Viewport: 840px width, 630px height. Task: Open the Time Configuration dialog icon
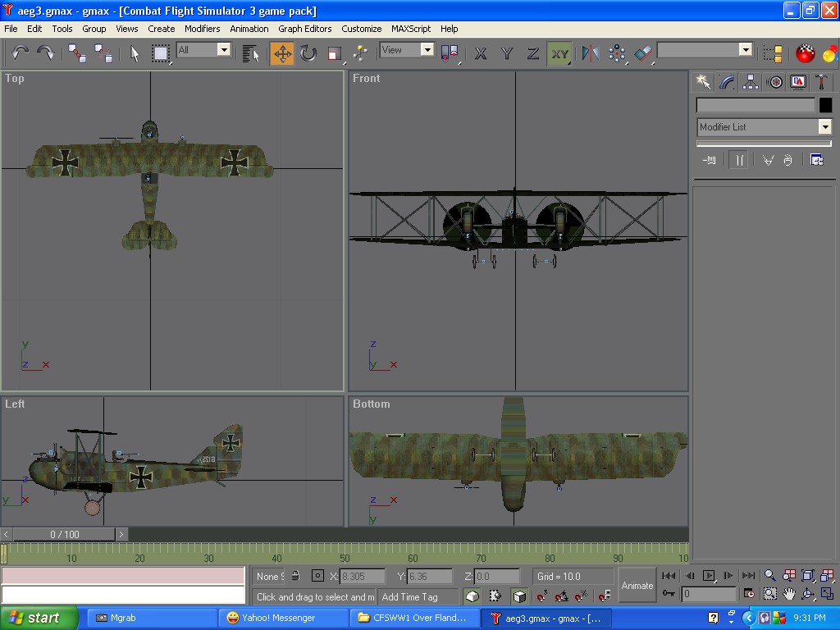[749, 594]
